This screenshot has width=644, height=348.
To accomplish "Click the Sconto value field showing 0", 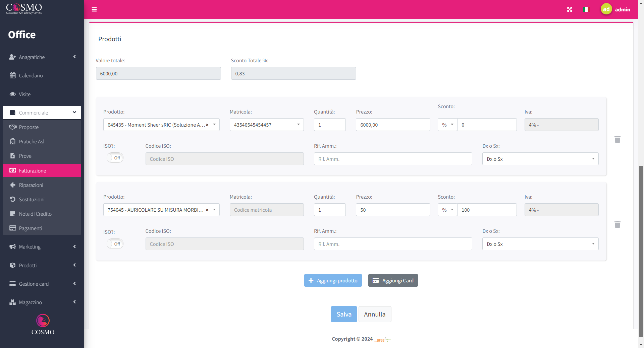I will click(487, 125).
